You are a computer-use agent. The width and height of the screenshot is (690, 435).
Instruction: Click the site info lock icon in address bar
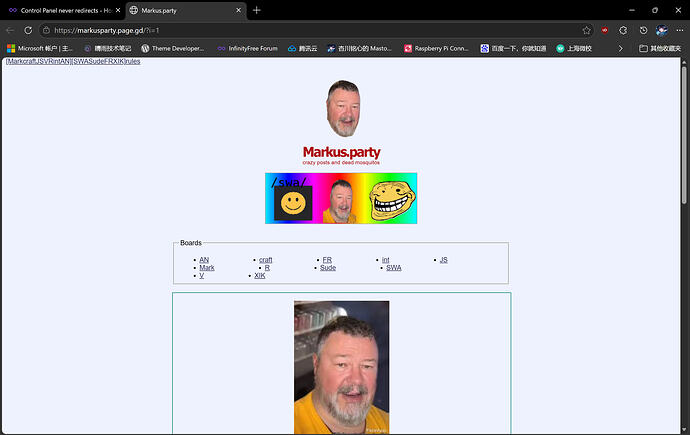[x=46, y=30]
